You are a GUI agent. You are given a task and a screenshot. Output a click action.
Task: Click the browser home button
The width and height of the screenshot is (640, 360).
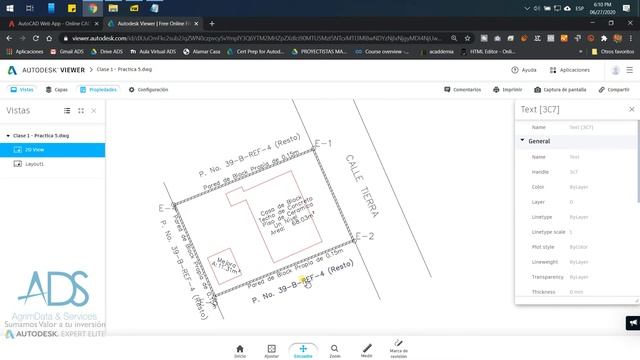click(49, 38)
